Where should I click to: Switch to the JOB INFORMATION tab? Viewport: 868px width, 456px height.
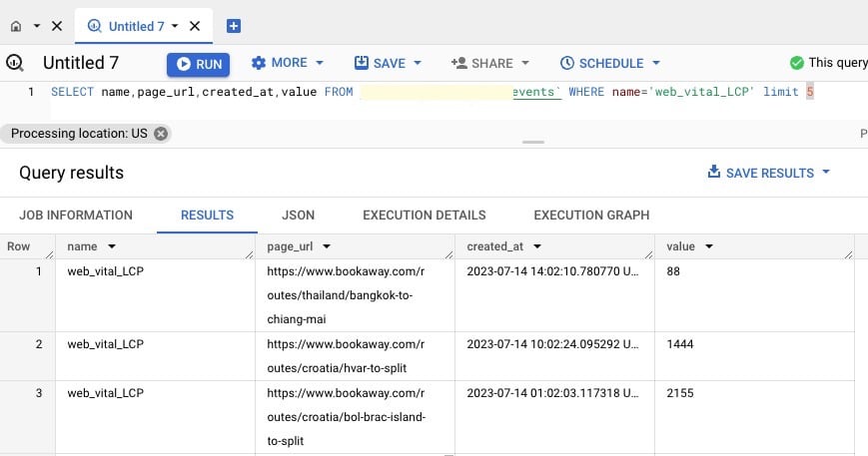pos(76,215)
